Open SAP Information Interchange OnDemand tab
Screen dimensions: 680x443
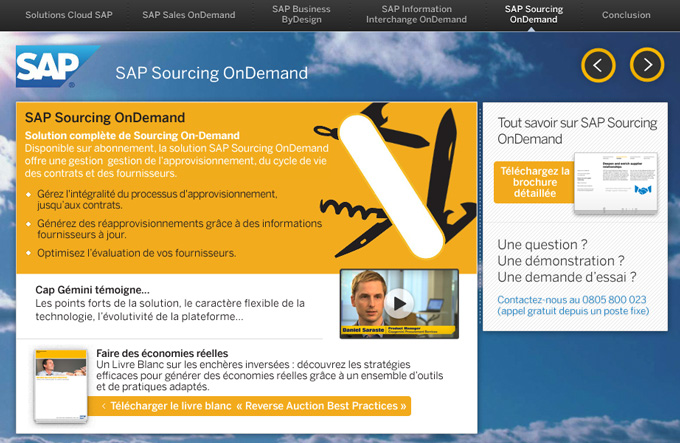pyautogui.click(x=416, y=14)
